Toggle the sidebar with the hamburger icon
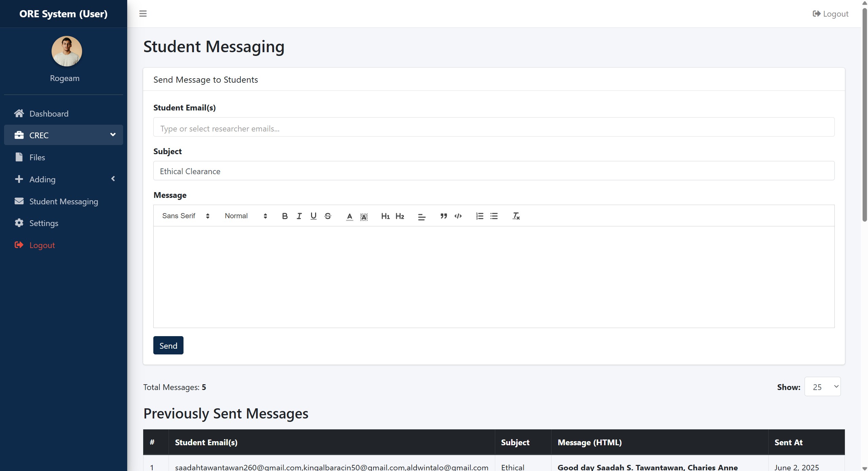This screenshot has width=868, height=471. pos(143,14)
